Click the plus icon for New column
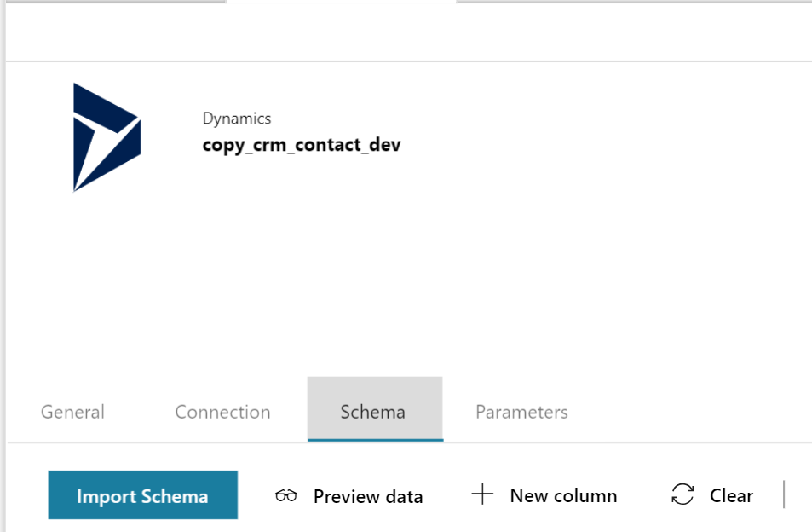This screenshot has height=532, width=812. 482,494
